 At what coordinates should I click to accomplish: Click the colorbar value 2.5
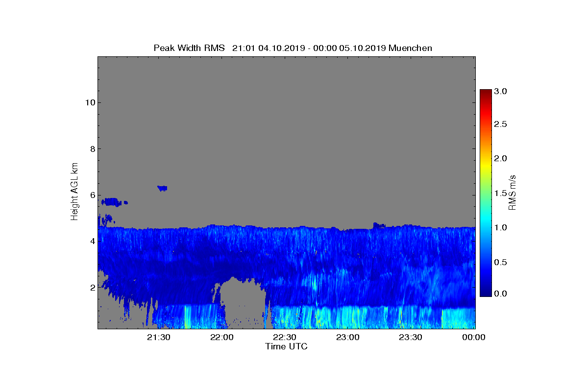500,124
